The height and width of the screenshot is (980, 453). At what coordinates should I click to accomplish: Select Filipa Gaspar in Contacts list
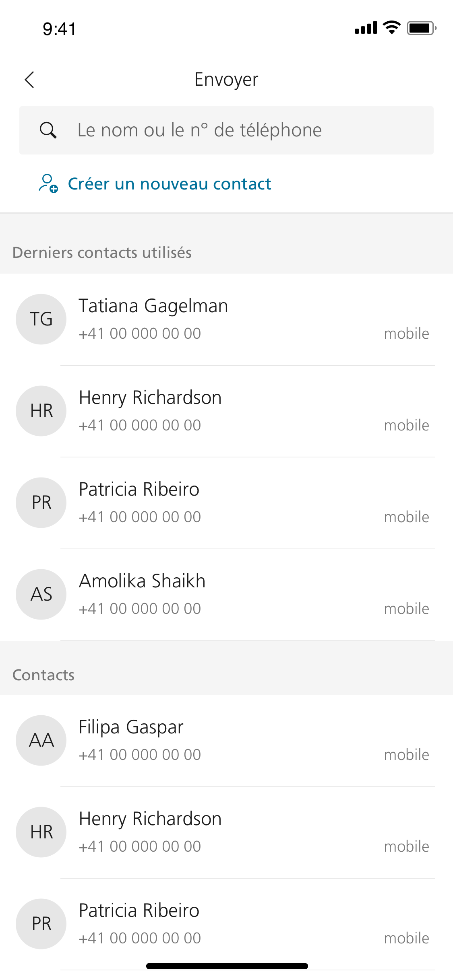pyautogui.click(x=131, y=727)
